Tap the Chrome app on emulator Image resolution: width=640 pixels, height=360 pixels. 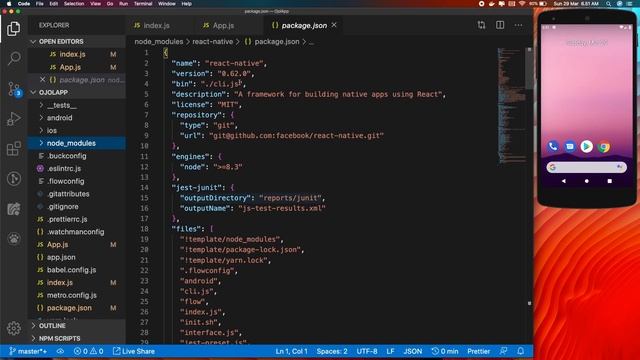point(604,146)
